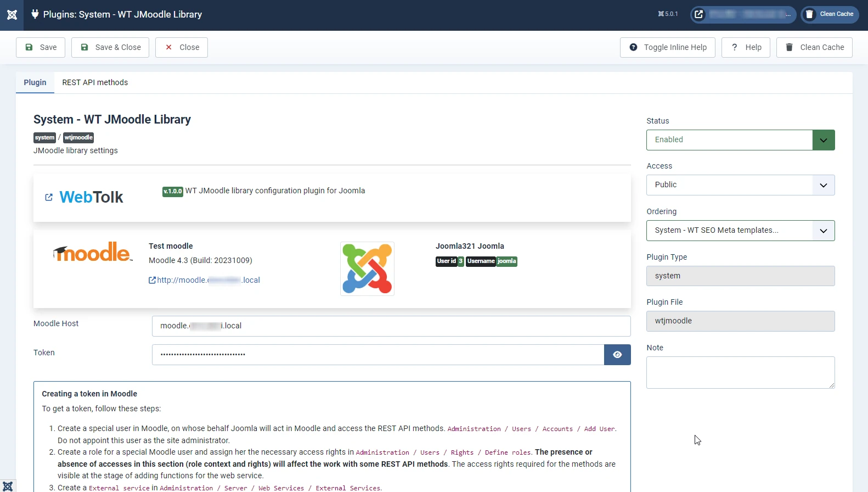Click the Plugin Type field showing system
The width and height of the screenshot is (868, 492).
coord(740,276)
